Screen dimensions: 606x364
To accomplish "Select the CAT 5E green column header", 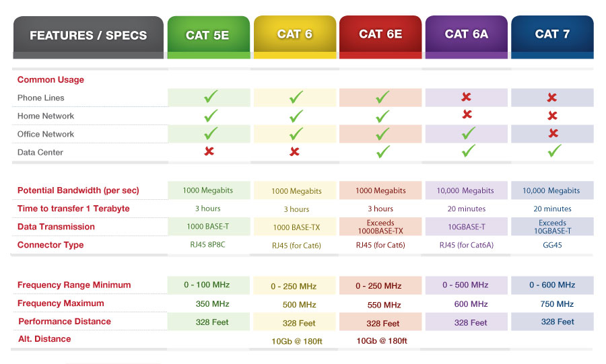I will pos(207,36).
